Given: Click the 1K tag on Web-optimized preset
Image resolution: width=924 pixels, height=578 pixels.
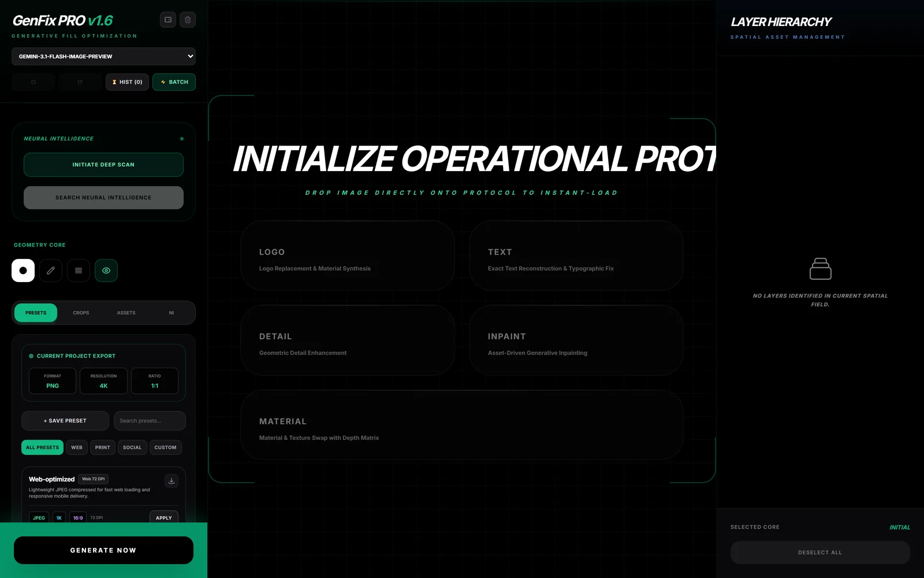Looking at the screenshot, I should [59, 517].
